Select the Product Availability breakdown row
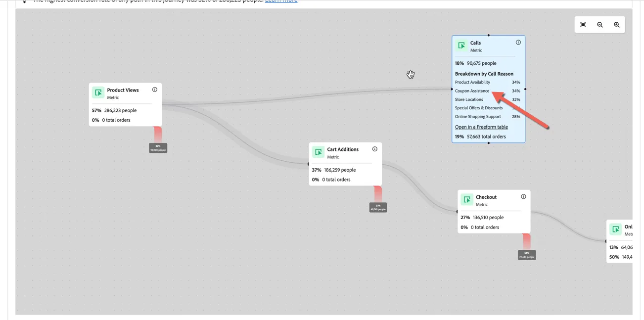The width and height of the screenshot is (644, 320). click(x=488, y=82)
